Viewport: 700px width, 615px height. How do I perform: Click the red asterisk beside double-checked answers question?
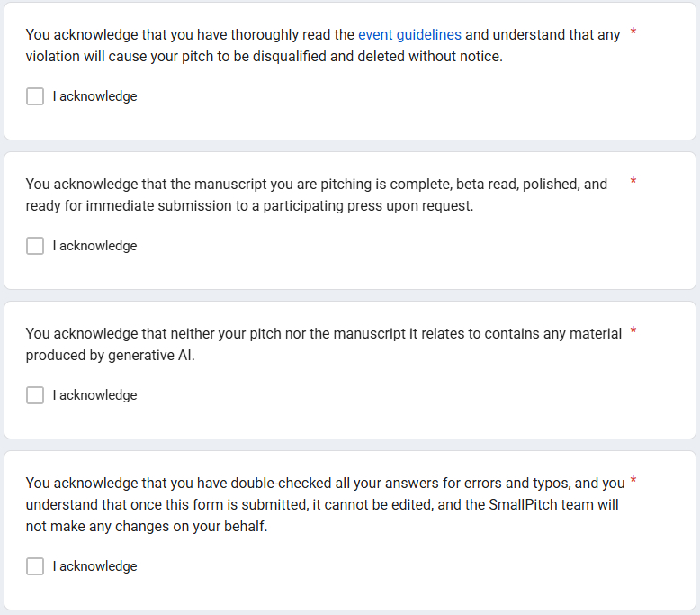coord(633,482)
